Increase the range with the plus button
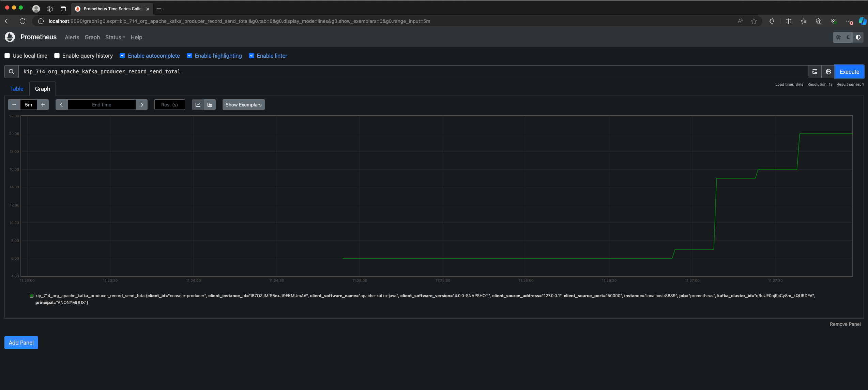 point(43,105)
